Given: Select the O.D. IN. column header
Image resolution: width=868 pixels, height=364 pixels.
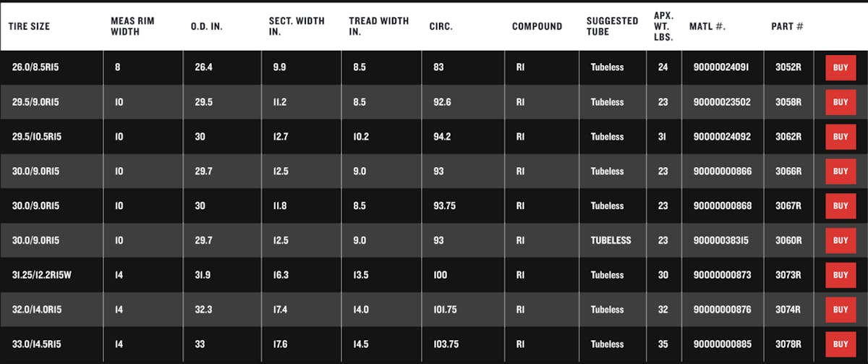Looking at the screenshot, I should (x=205, y=27).
